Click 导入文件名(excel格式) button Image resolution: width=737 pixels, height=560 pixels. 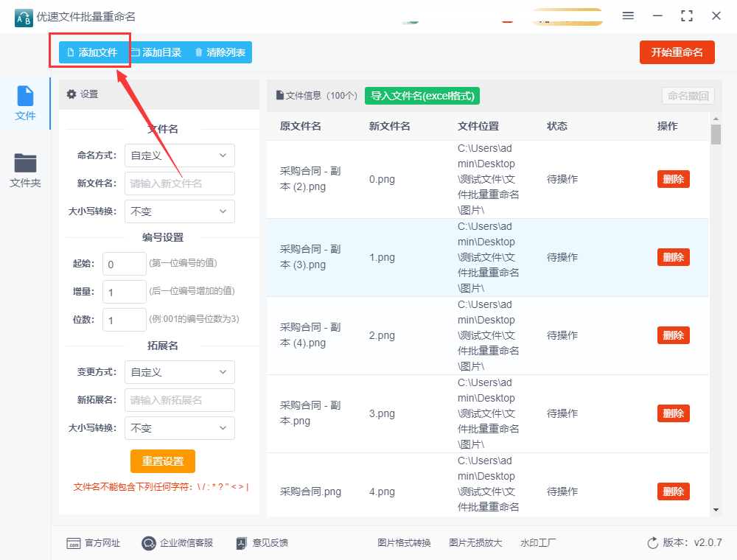coord(422,96)
